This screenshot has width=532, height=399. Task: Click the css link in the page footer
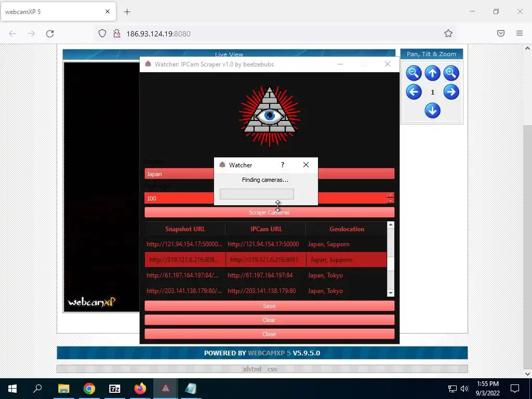[272, 369]
